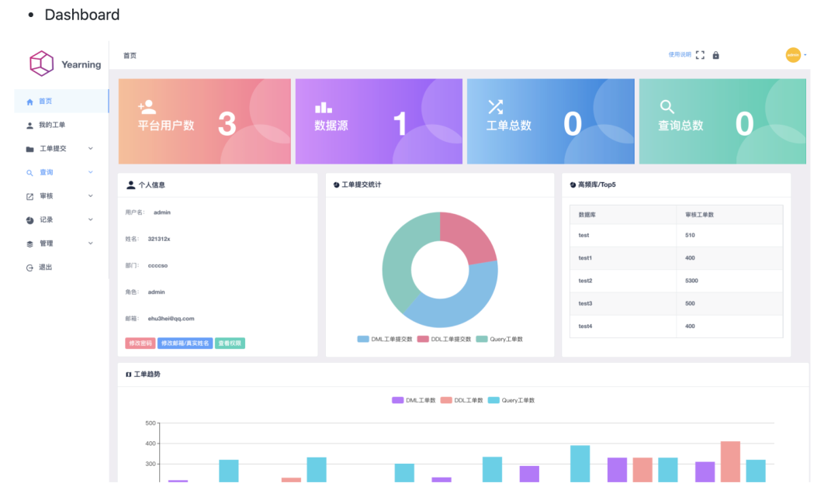Expand the 管理 submenu chevron

pyautogui.click(x=90, y=243)
